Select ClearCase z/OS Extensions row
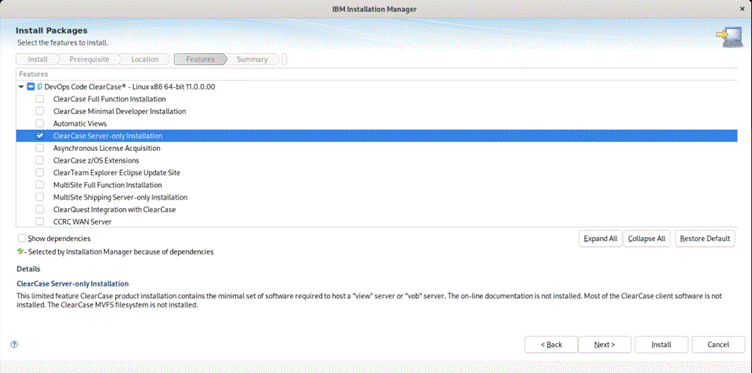Image resolution: width=752 pixels, height=373 pixels. (376, 161)
